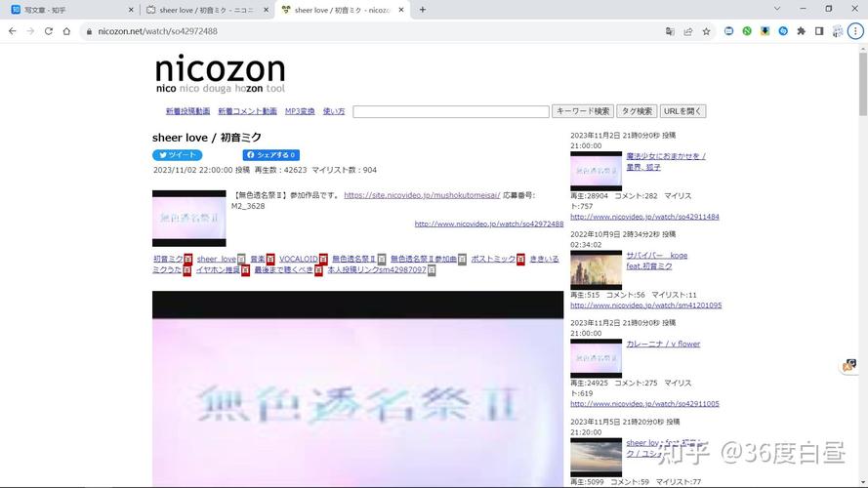This screenshot has width=868, height=488.
Task: Click the ツイート button
Action: pos(177,155)
